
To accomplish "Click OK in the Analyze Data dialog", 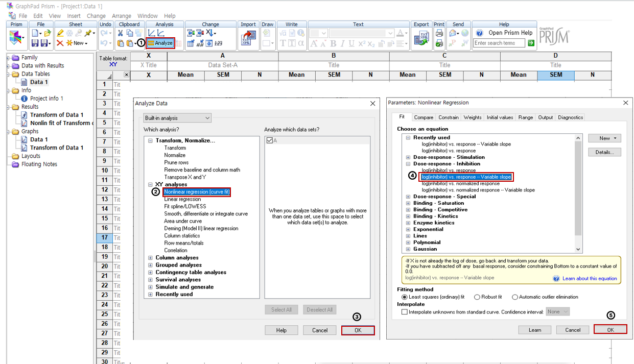I will tap(358, 330).
